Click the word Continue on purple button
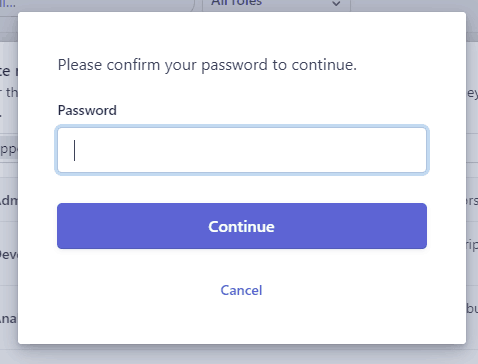This screenshot has height=364, width=478. pos(241,227)
